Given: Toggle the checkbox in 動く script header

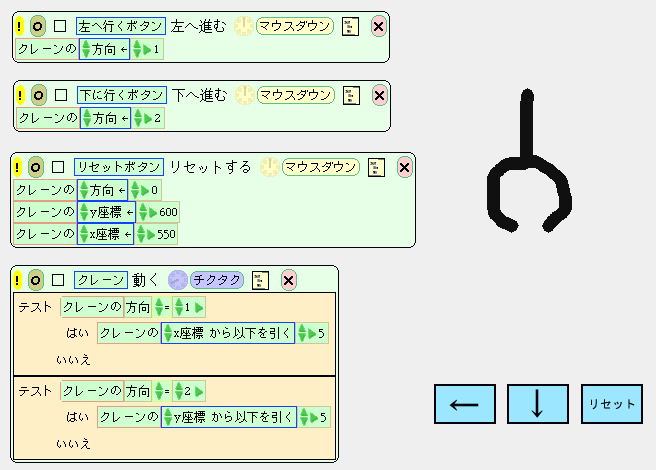Looking at the screenshot, I should tap(59, 280).
